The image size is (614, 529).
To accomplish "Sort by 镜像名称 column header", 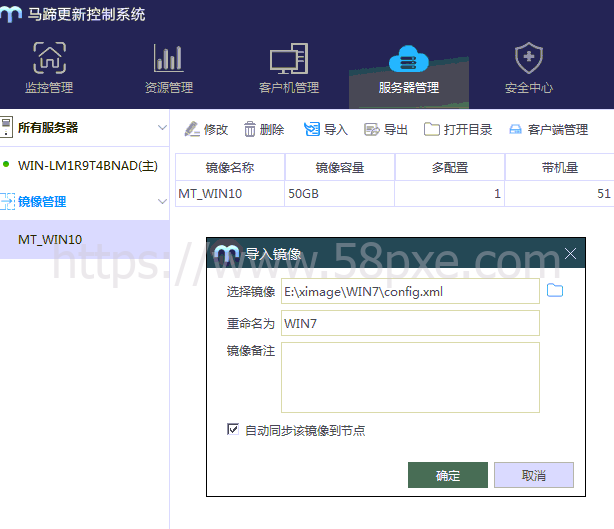I will click(230, 168).
